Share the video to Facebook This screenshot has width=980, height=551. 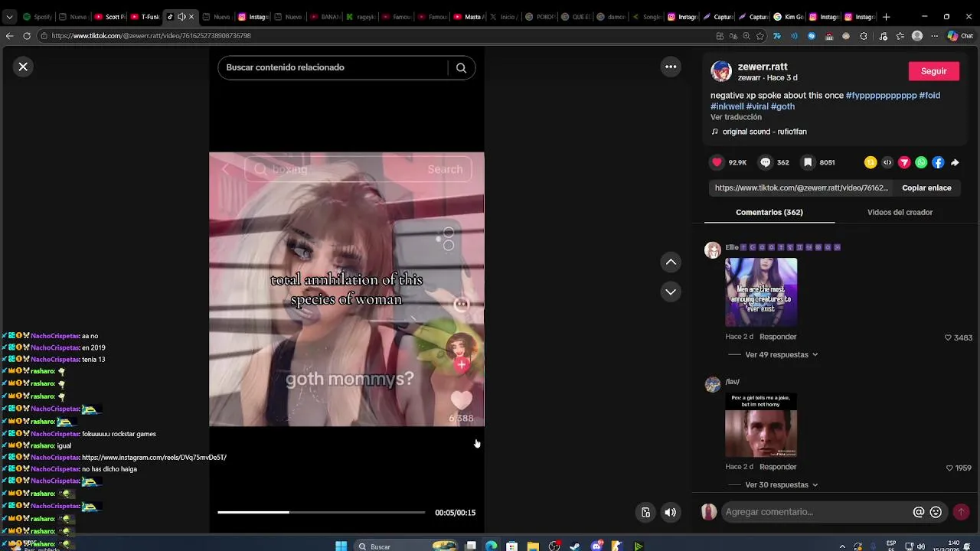(938, 162)
